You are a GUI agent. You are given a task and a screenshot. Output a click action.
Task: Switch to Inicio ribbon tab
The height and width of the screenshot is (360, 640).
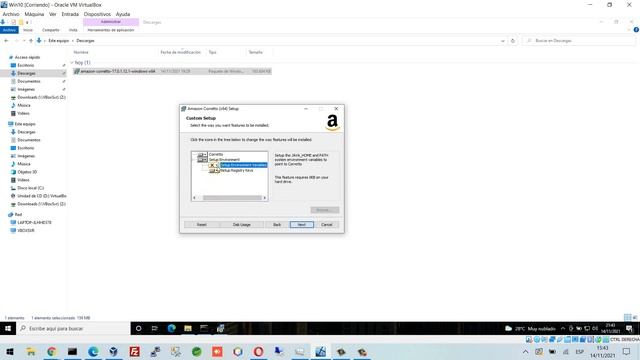click(x=28, y=30)
